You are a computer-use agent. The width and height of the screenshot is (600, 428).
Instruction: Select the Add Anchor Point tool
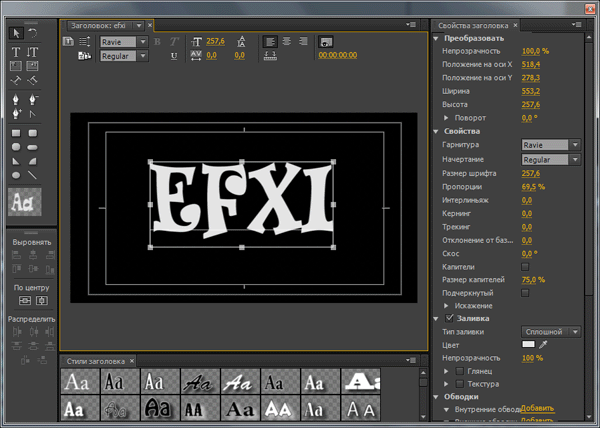click(x=16, y=114)
